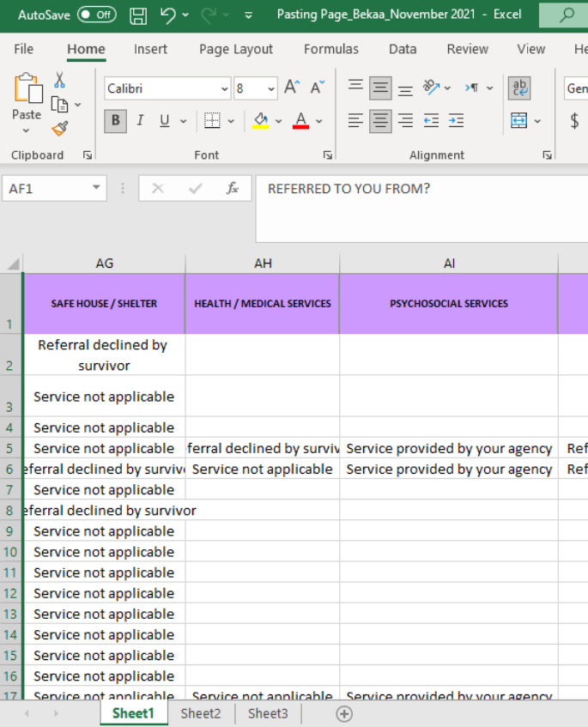Click the Borders icon

click(x=212, y=121)
